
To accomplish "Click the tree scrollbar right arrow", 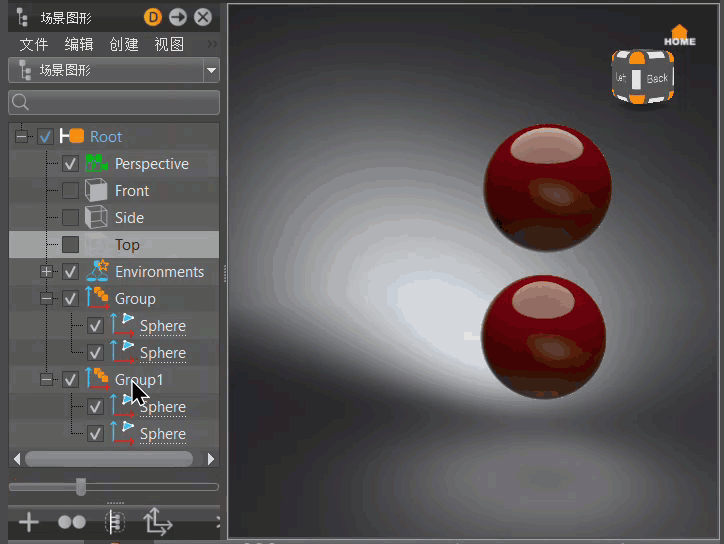I will pyautogui.click(x=211, y=459).
